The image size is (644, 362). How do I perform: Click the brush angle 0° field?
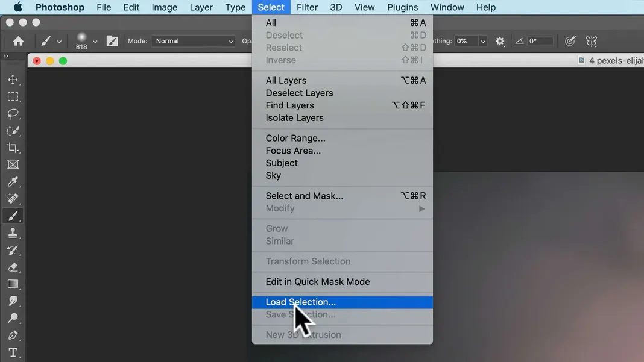tap(540, 41)
